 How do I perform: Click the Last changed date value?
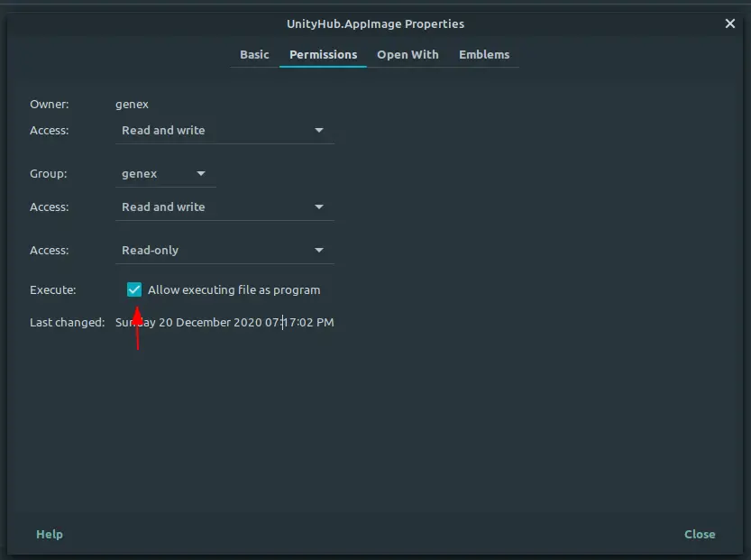tap(224, 323)
